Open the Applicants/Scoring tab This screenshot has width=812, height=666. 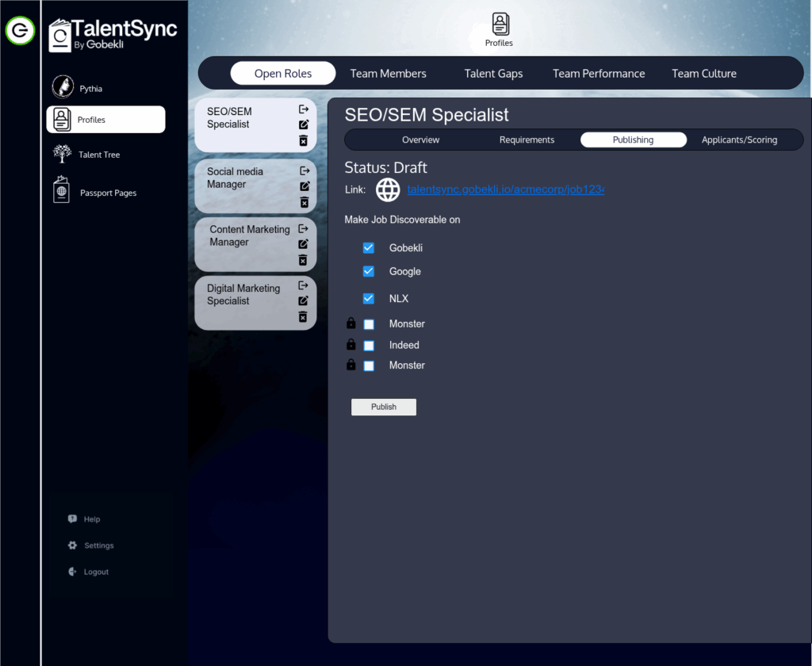tap(739, 140)
